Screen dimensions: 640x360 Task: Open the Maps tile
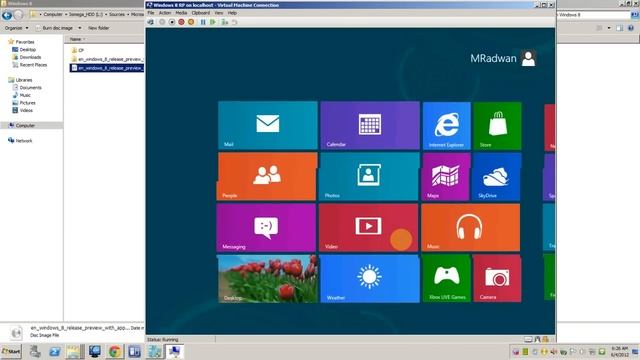coord(446,177)
